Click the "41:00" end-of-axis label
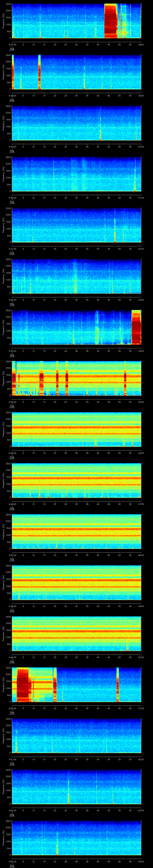 click(141, 198)
